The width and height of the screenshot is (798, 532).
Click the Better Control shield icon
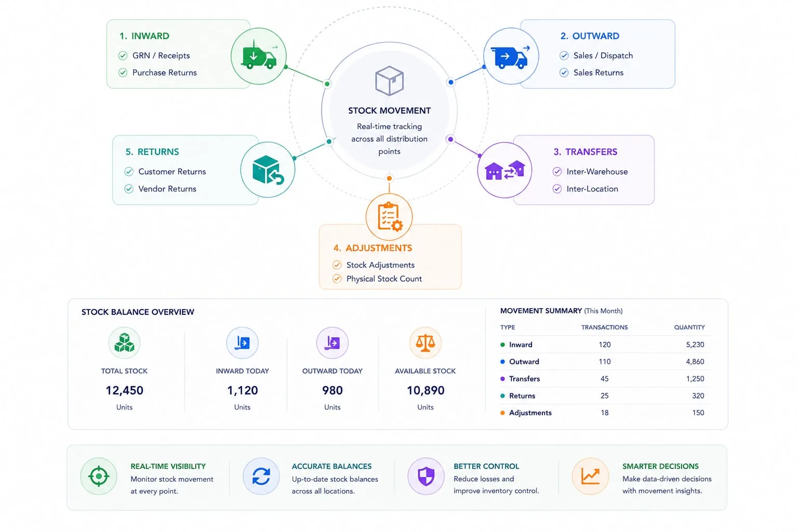click(x=426, y=476)
